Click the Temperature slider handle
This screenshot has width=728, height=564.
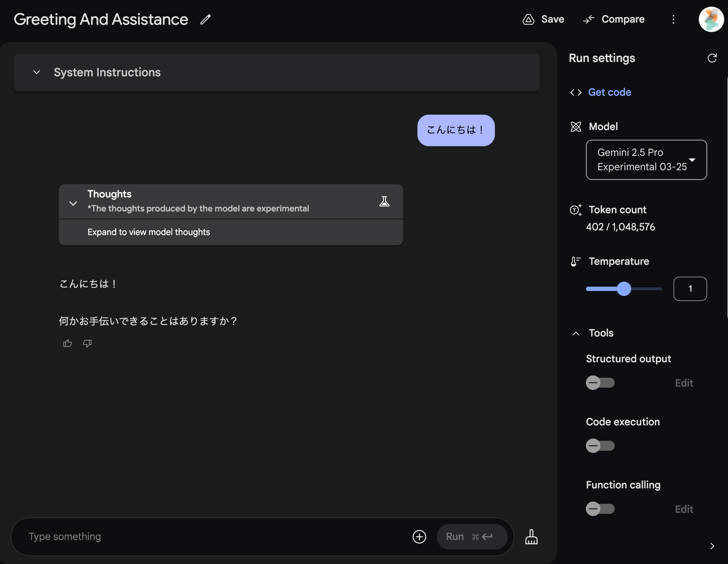click(624, 289)
